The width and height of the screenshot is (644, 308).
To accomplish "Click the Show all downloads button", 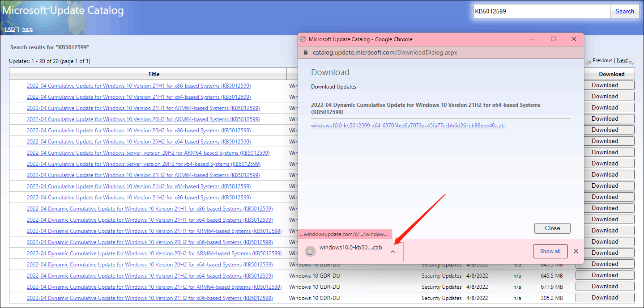I will (x=550, y=251).
